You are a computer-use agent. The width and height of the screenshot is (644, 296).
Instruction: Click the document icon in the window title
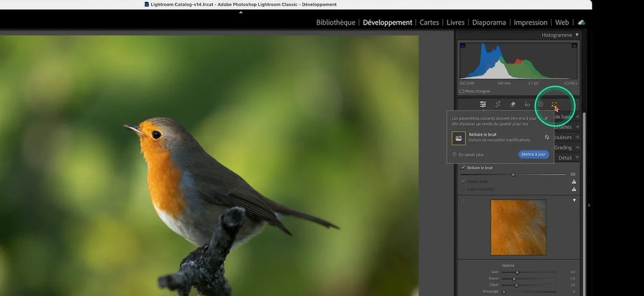coord(147,4)
